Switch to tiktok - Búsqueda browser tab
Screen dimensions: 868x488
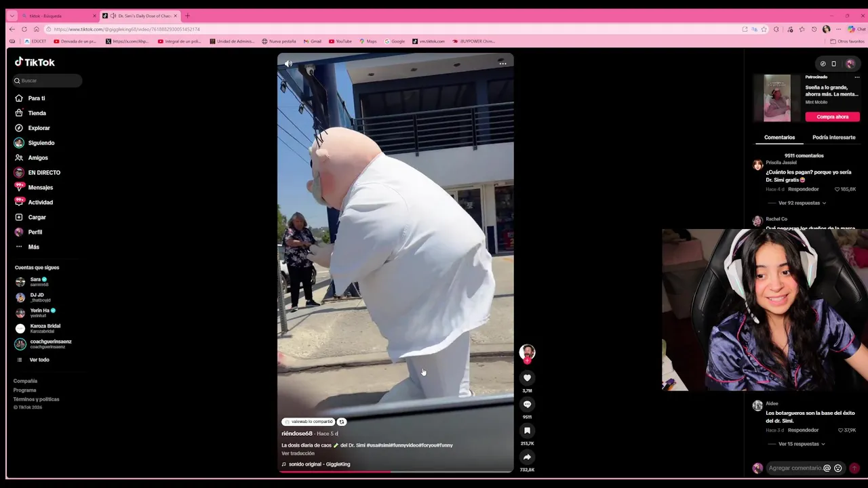point(60,16)
